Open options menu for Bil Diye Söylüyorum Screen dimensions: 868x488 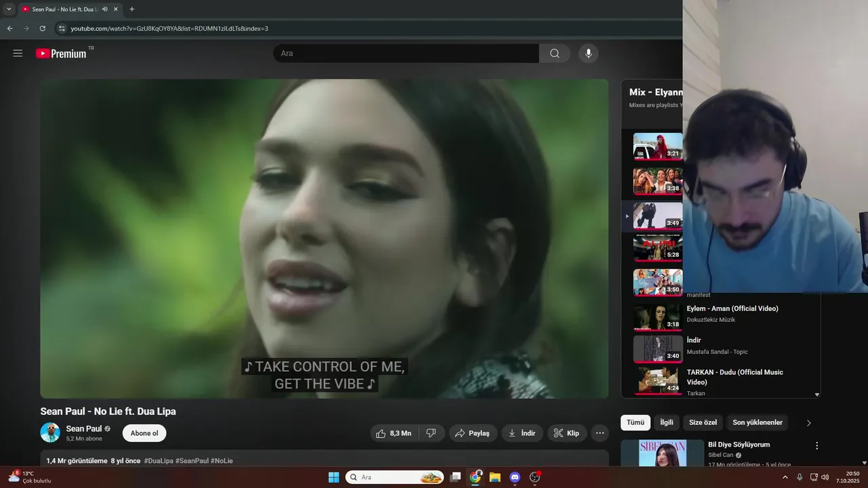[x=816, y=446]
